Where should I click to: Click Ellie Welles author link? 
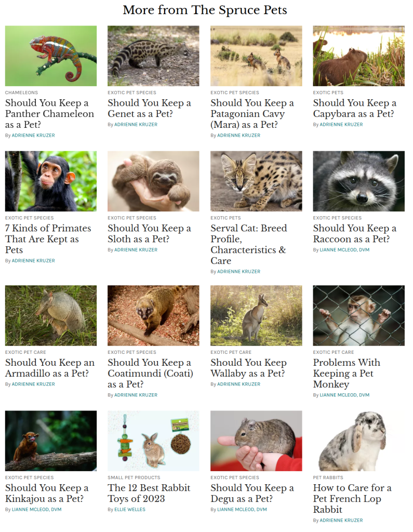[130, 509]
